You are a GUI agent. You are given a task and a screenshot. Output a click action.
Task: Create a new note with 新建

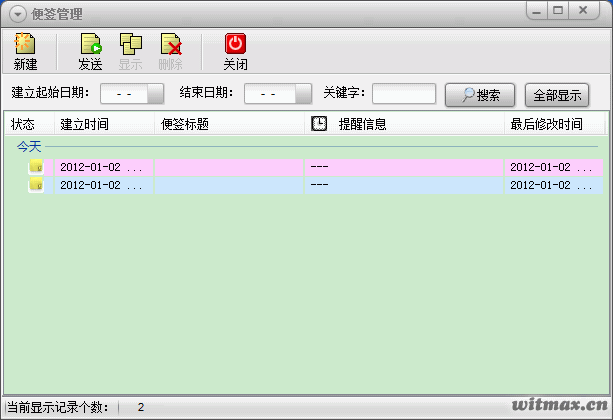[25, 52]
